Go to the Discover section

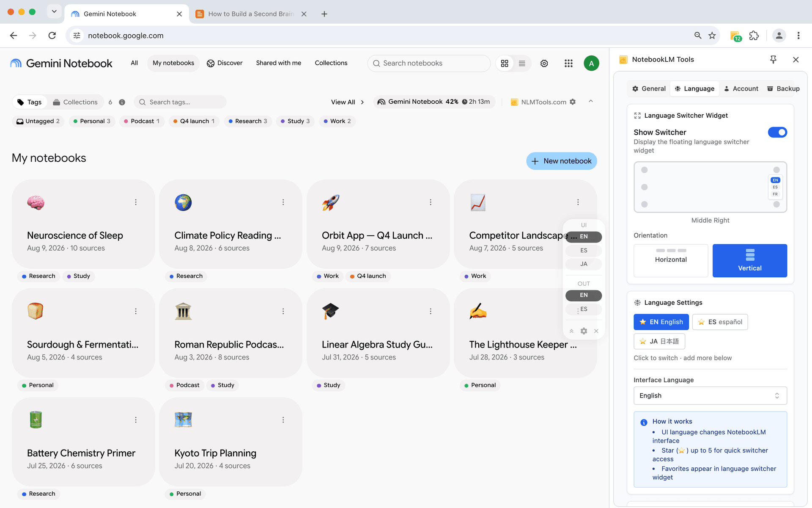[225, 63]
